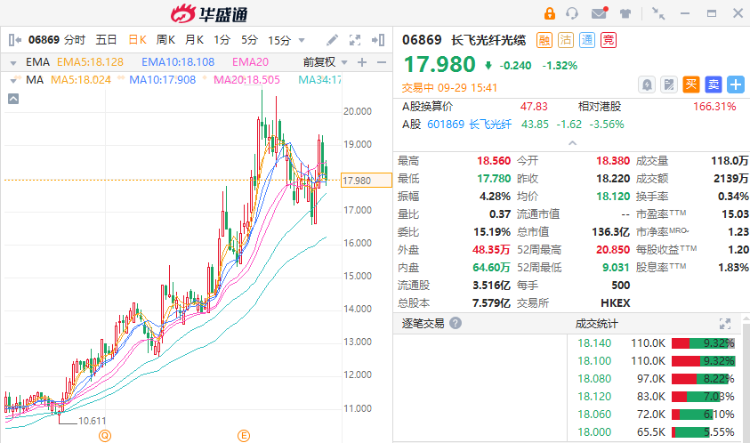Click the 52周最低 value 9.031

point(616,267)
